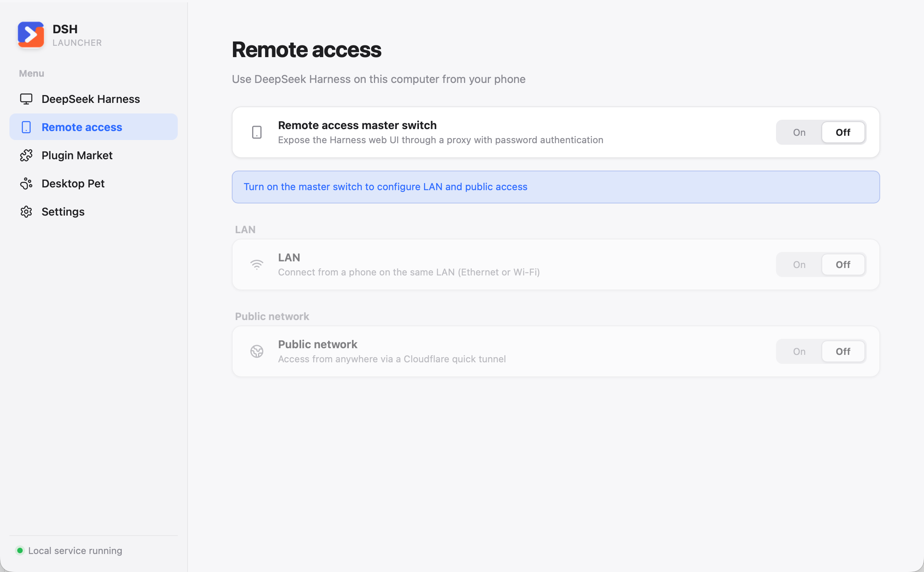Click the globe icon in Public network card
924x572 pixels.
pyautogui.click(x=257, y=351)
